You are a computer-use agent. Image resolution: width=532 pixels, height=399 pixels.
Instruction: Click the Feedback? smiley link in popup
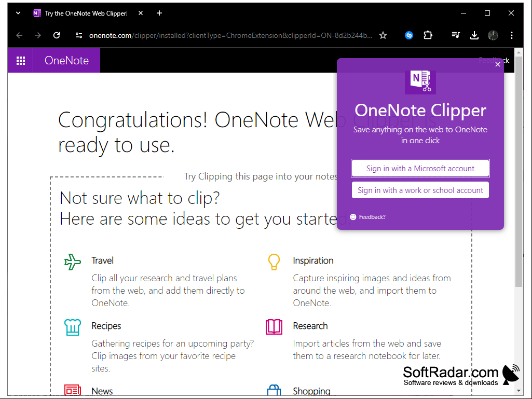click(368, 217)
